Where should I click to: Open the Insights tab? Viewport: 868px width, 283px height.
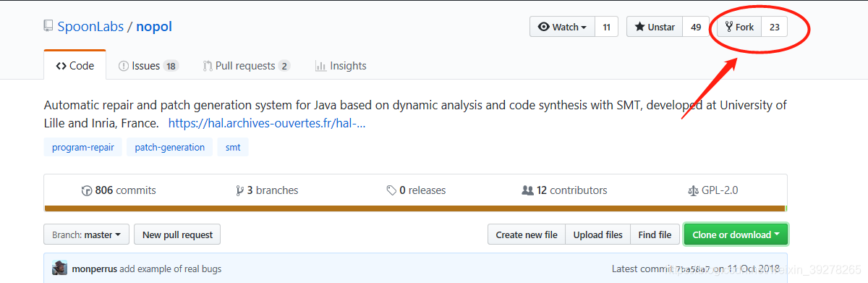coord(341,65)
